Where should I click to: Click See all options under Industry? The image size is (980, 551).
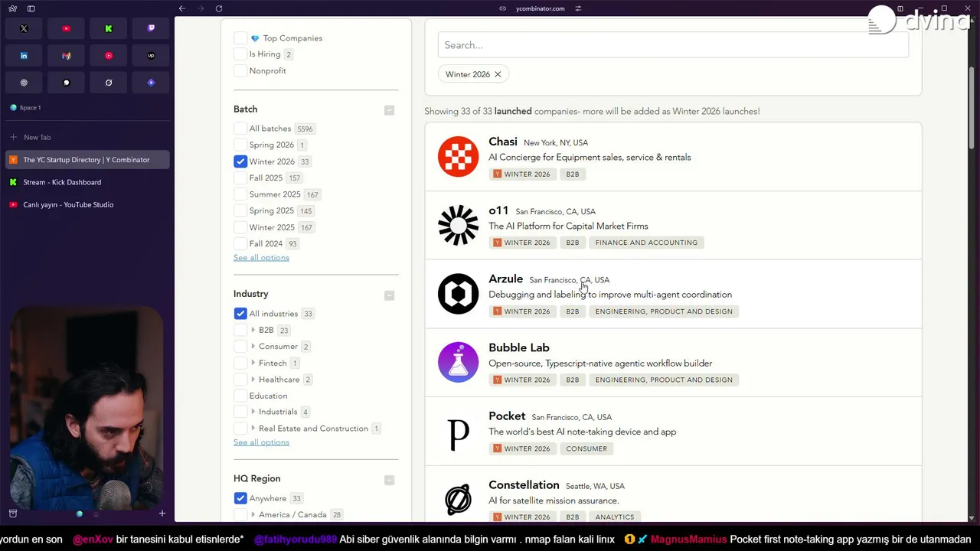pos(261,442)
